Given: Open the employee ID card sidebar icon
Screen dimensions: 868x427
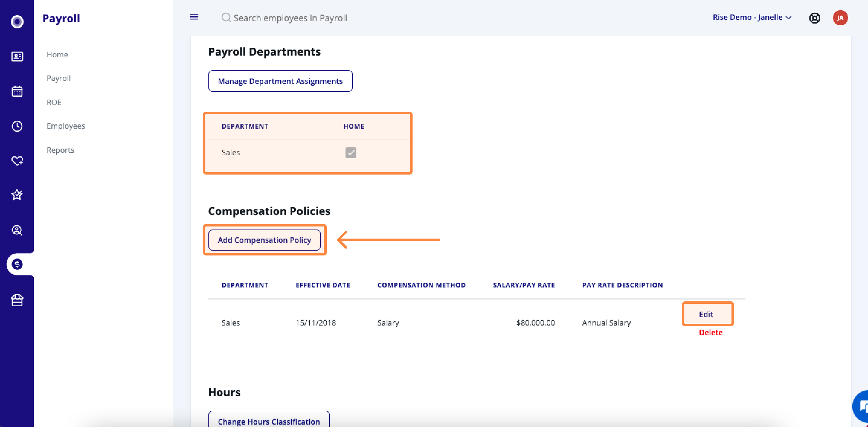Looking at the screenshot, I should (17, 56).
